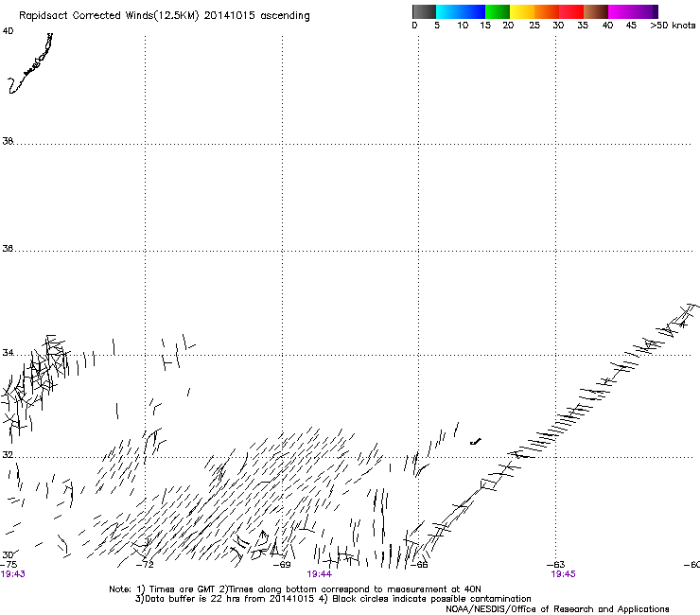This screenshot has height=615, width=700.
Task: Click the 34 latitude axis label
Action: tap(8, 353)
